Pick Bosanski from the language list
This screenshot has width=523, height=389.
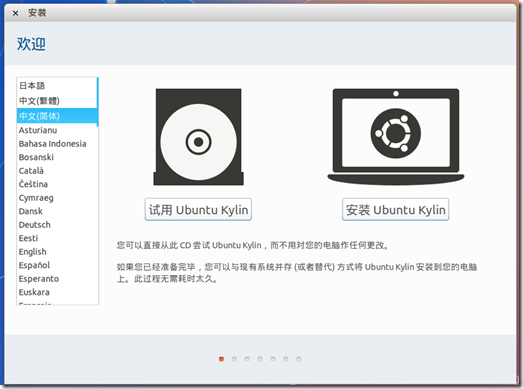tap(57, 157)
